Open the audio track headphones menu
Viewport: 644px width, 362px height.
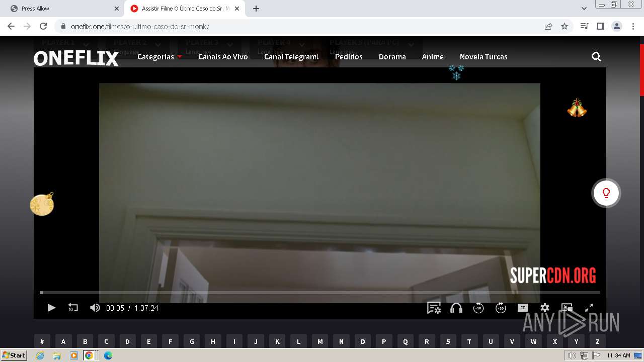[456, 308]
